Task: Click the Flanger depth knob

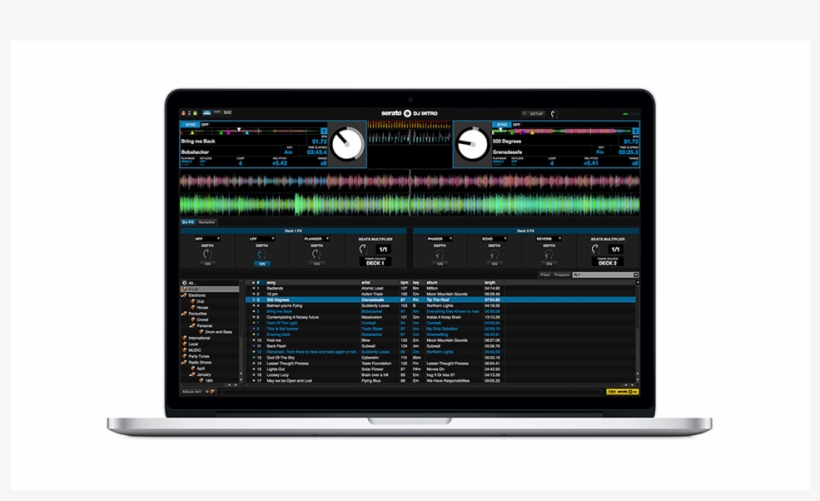Action: 316,254
